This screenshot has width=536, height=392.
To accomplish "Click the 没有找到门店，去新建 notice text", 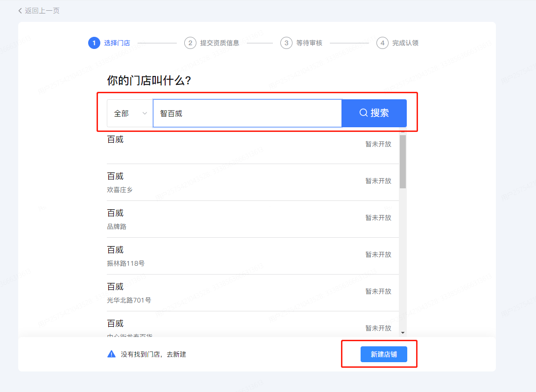I will point(153,354).
